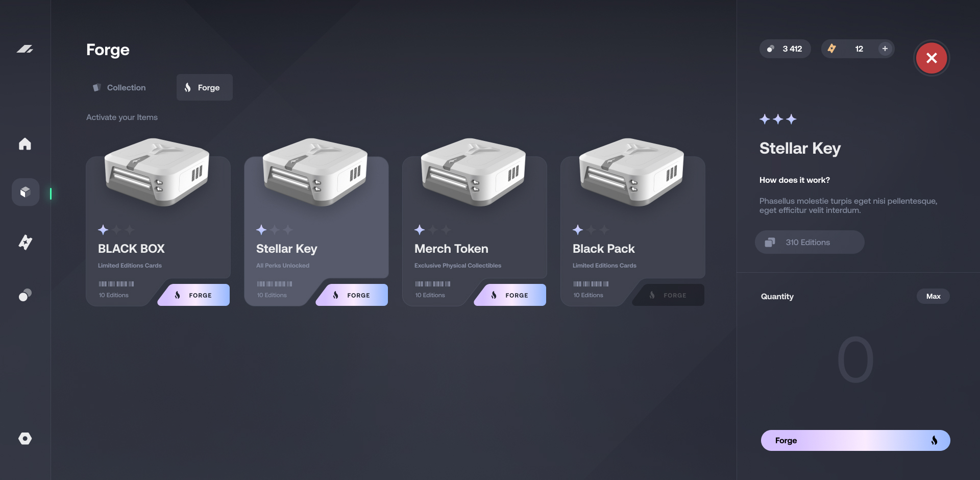Screen dimensions: 980x480
Task: Forge the BLACK BOX item
Action: (x=194, y=295)
